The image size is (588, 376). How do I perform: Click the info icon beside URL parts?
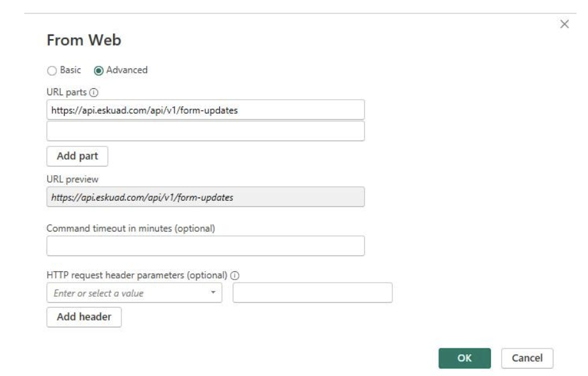(94, 92)
